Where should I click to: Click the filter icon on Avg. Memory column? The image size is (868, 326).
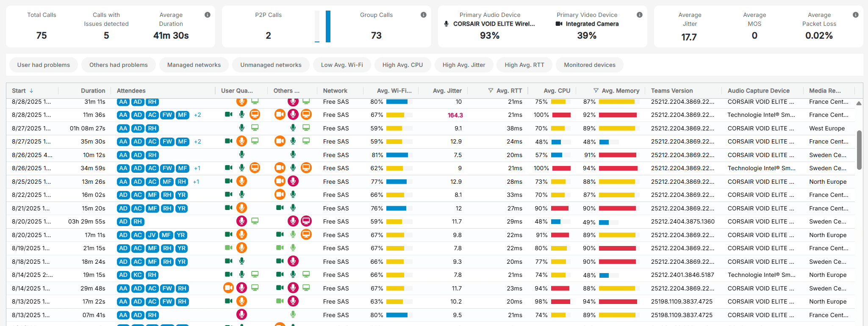(x=596, y=91)
